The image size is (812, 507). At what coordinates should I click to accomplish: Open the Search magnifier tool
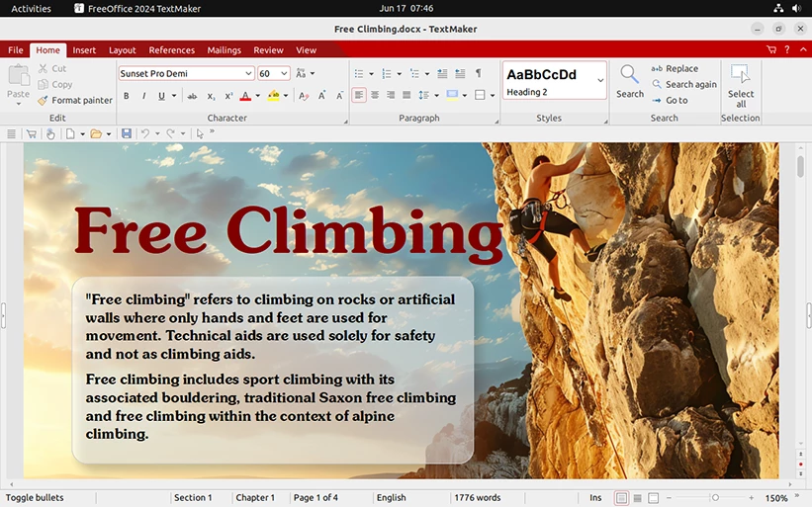[x=629, y=80]
